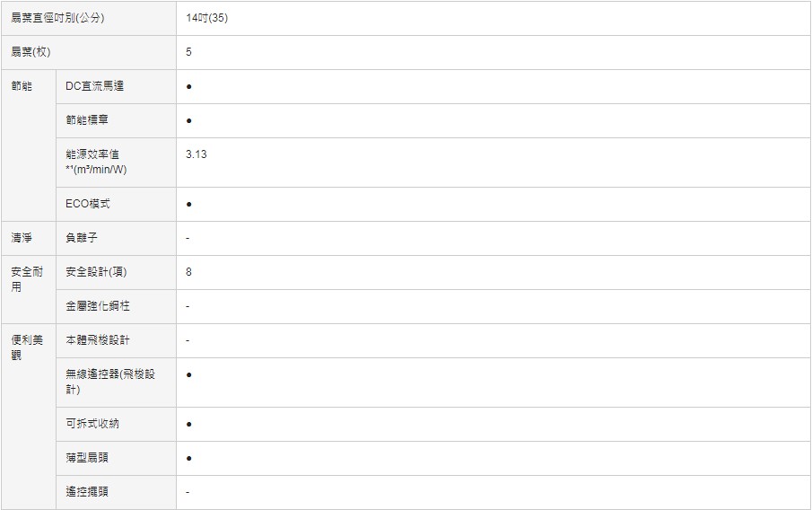Select the 扇葉直徑吋別(公分) label cell
Screen dimensions: 812x510
point(89,18)
